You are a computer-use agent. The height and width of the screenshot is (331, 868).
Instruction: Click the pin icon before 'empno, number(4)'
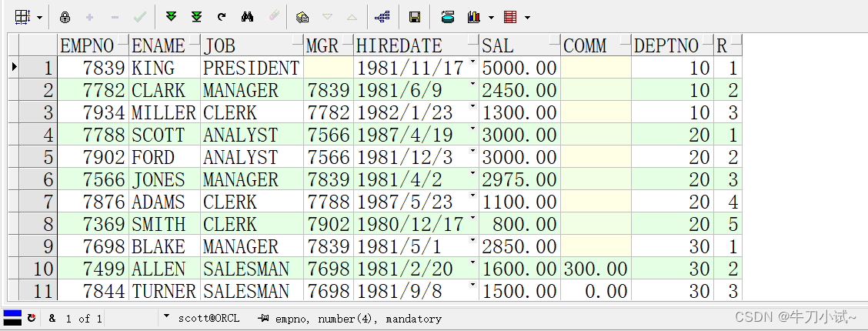point(263,318)
